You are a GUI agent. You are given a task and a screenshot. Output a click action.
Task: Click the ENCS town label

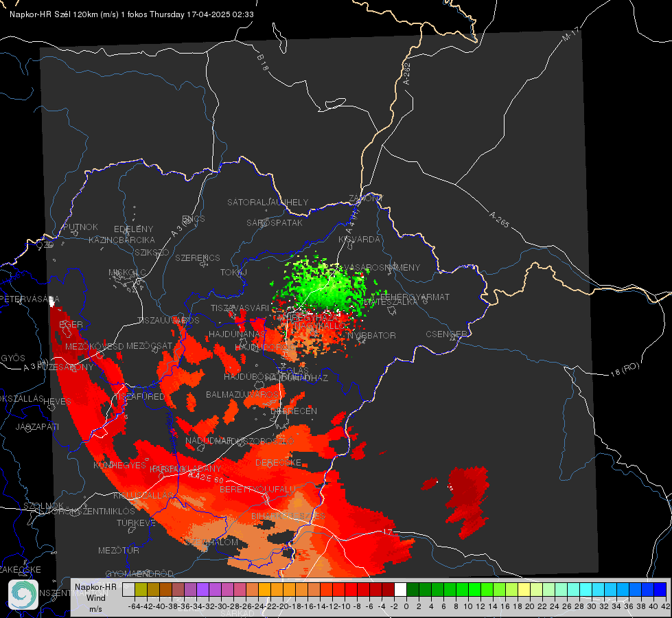(x=194, y=219)
